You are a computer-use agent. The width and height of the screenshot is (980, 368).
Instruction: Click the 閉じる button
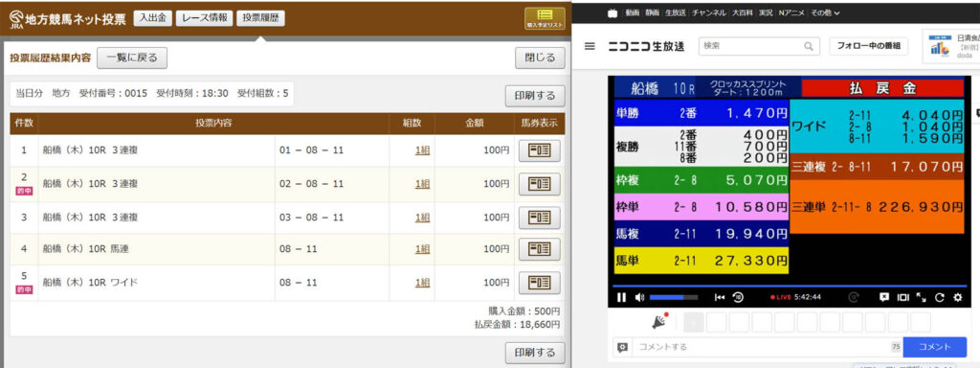tap(540, 58)
